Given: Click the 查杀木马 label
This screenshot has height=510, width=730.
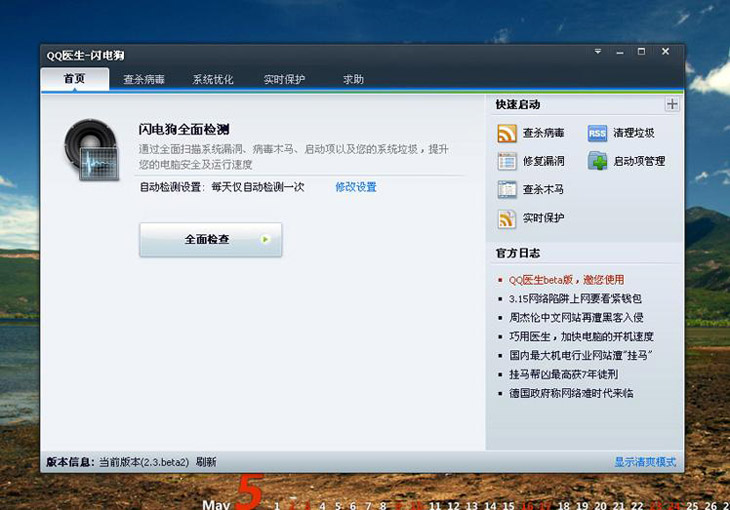Looking at the screenshot, I should click(x=543, y=190).
